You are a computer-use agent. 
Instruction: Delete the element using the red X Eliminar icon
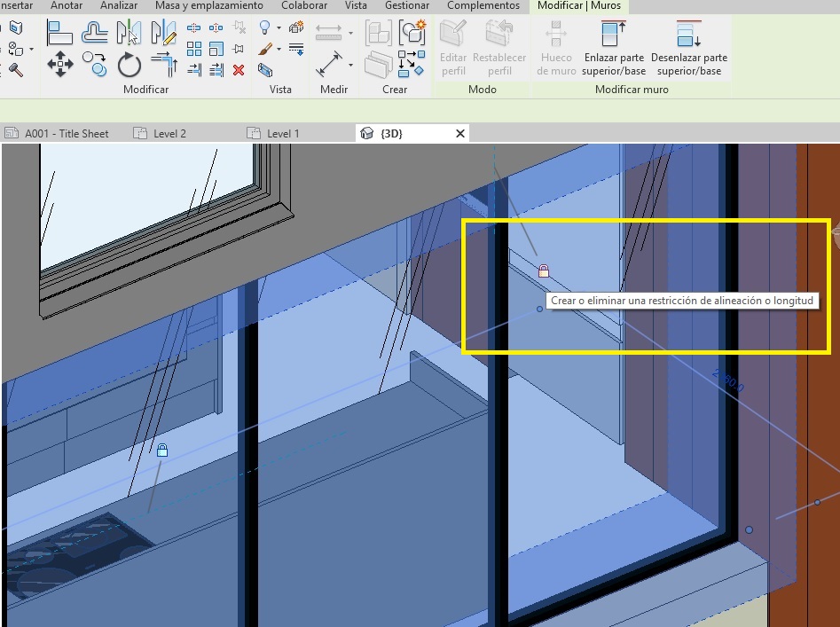click(237, 70)
